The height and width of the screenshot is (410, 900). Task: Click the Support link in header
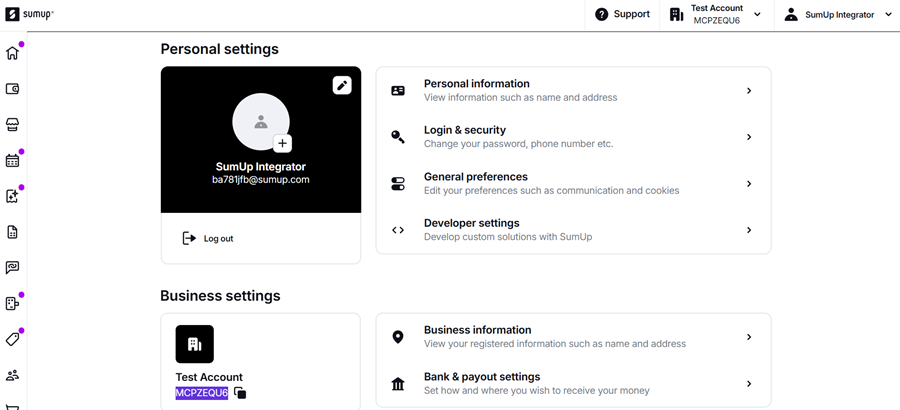pyautogui.click(x=622, y=14)
